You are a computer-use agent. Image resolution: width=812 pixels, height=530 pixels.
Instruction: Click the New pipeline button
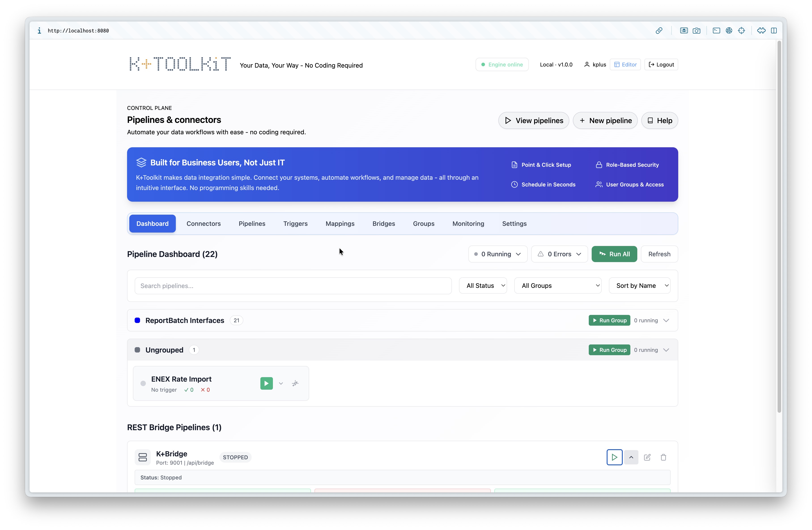click(x=605, y=120)
